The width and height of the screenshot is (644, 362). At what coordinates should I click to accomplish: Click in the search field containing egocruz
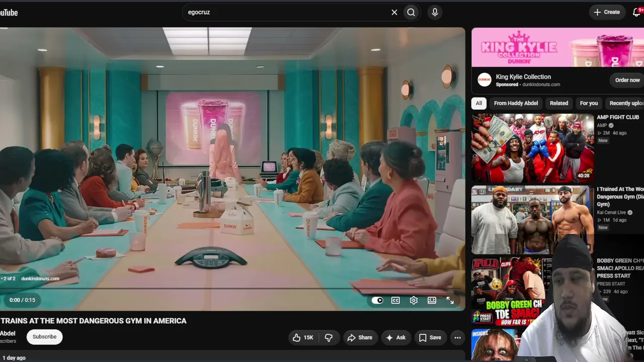287,12
